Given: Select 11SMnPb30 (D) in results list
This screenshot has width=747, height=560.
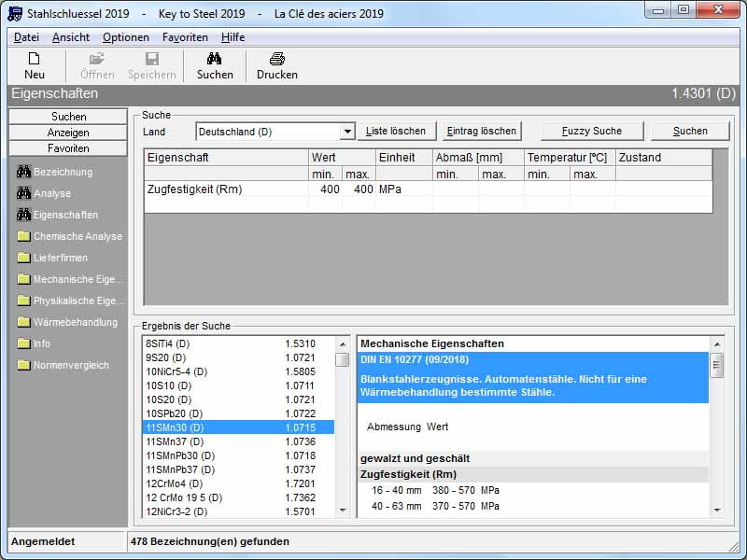Looking at the screenshot, I should [x=238, y=455].
